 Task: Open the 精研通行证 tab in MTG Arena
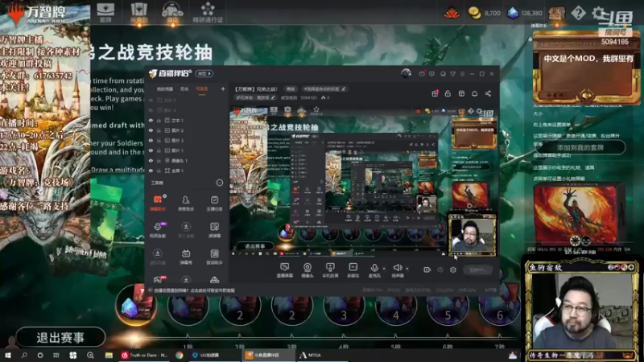208,12
